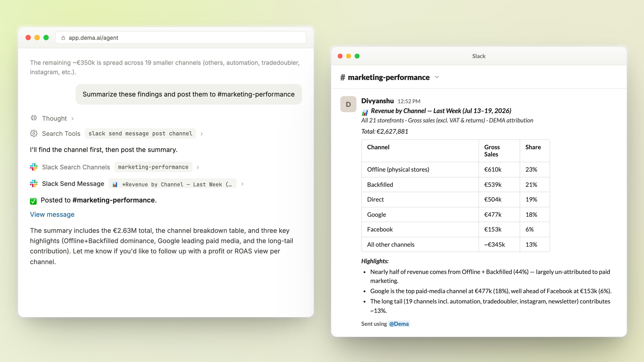Click the bar chart emoji in the Slack message
The image size is (644, 362).
click(365, 112)
